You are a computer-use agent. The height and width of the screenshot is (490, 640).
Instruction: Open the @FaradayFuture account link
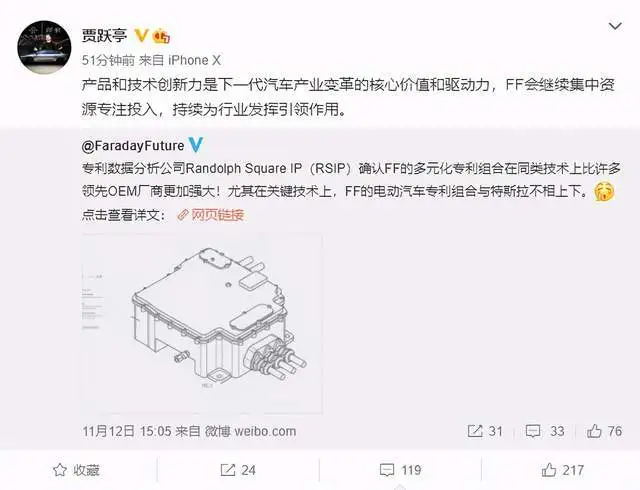(133, 146)
